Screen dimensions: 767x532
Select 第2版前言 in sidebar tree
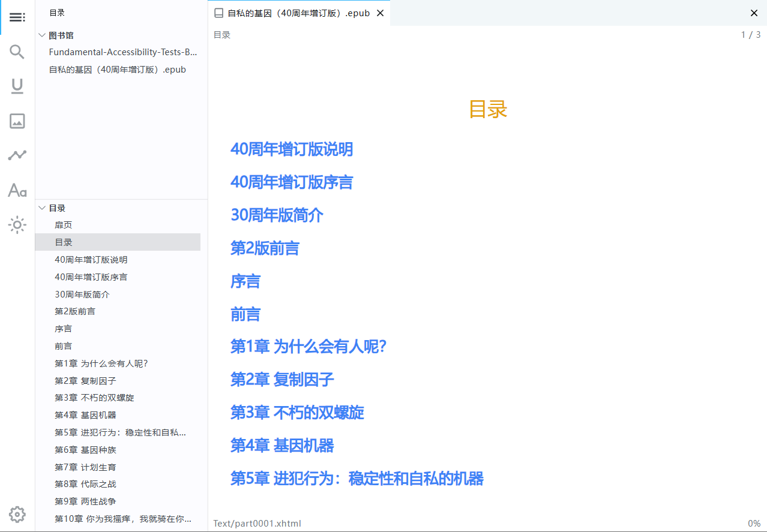(118, 311)
